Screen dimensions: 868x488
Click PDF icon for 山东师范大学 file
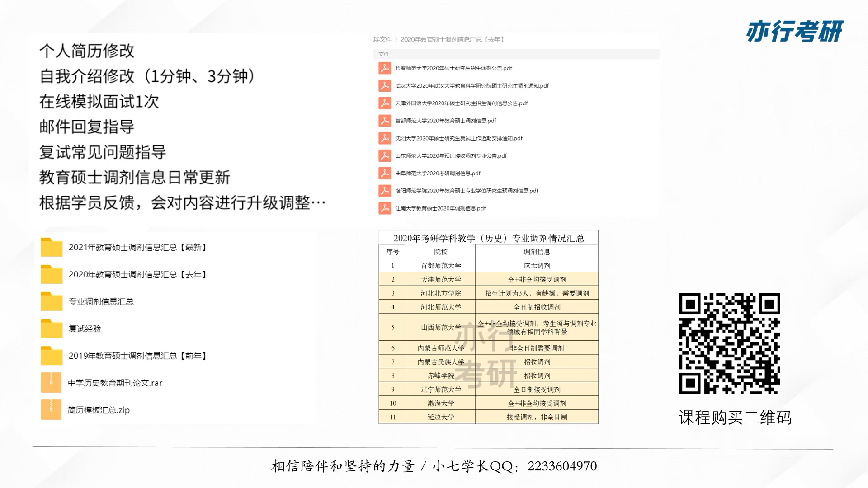pos(385,156)
